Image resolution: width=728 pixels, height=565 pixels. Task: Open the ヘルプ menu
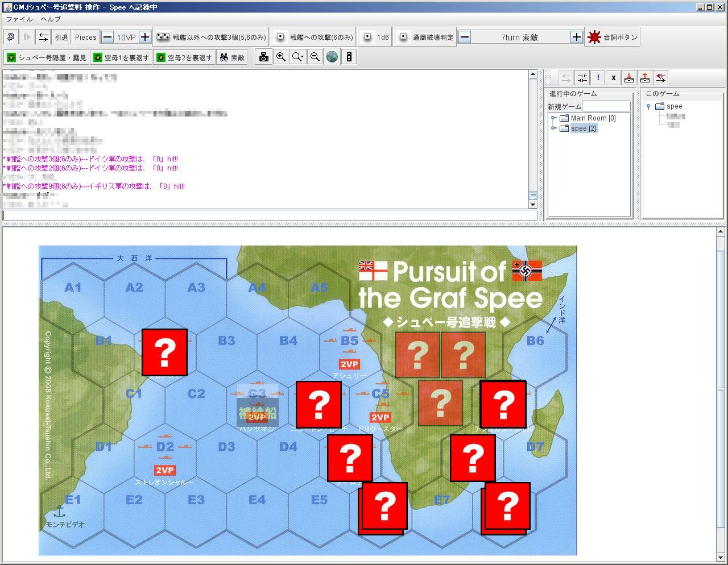[x=51, y=19]
